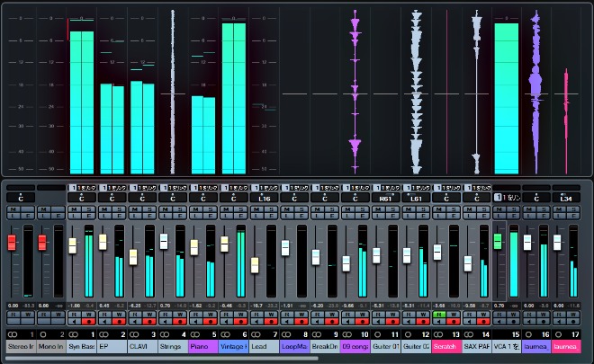
Task: Toggle Listen (L) on the CLAVI channel
Action: 135,216
